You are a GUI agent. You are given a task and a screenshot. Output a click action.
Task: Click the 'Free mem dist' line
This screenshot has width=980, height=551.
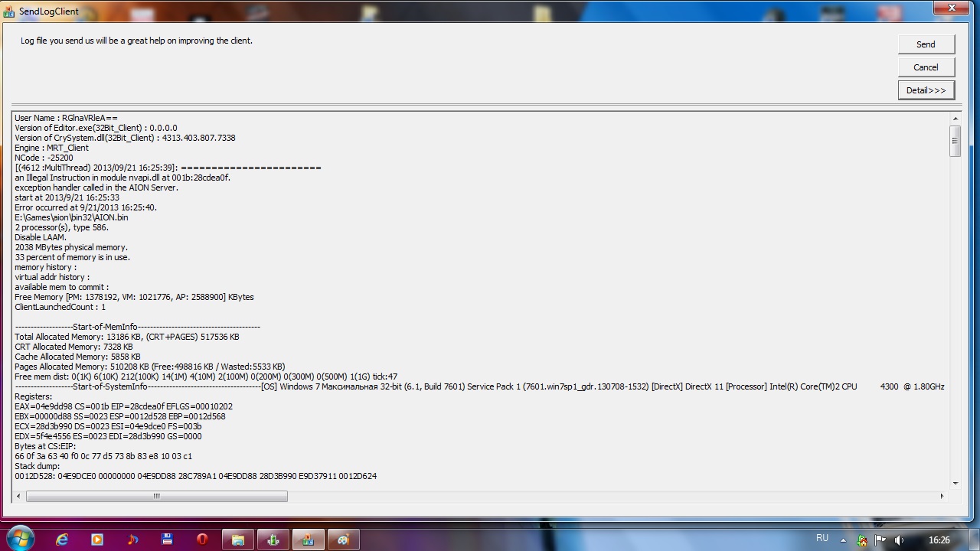(206, 377)
